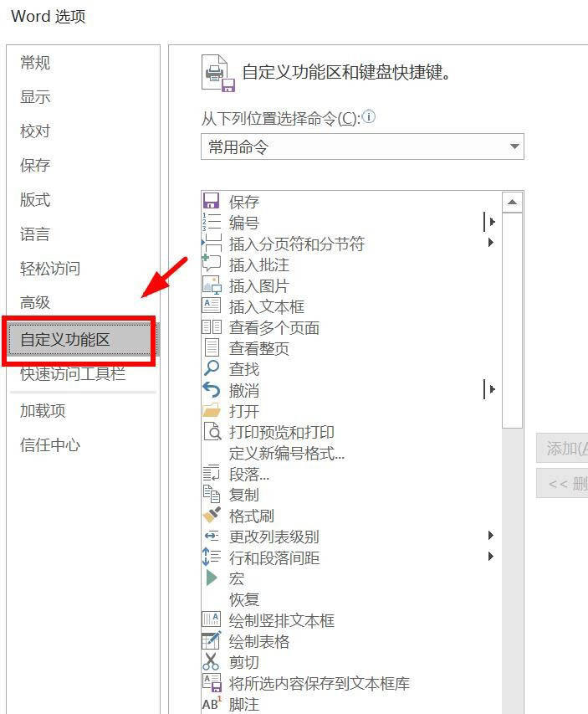
Task: Click the 保存 floppy disk icon in command list
Action: [211, 201]
